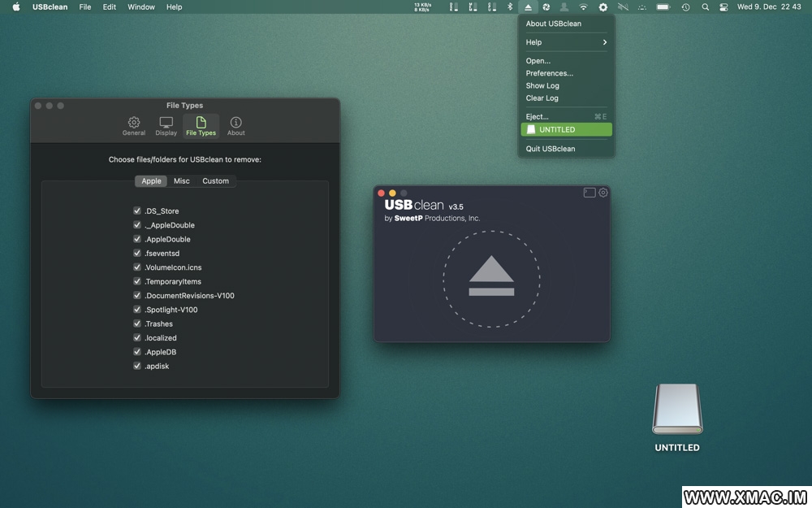Open the Apple menu
Screen dimensions: 812x508
click(16, 7)
